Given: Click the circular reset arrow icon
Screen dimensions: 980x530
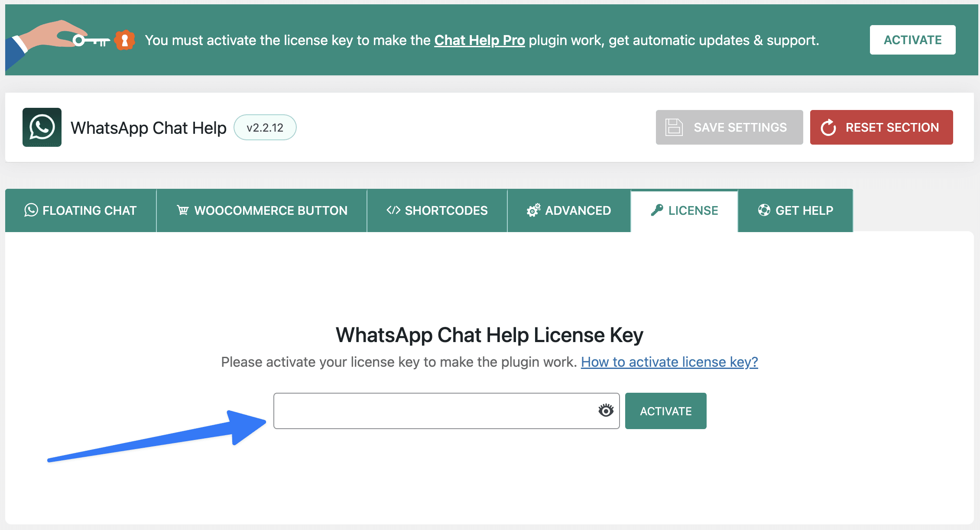Looking at the screenshot, I should coord(828,127).
